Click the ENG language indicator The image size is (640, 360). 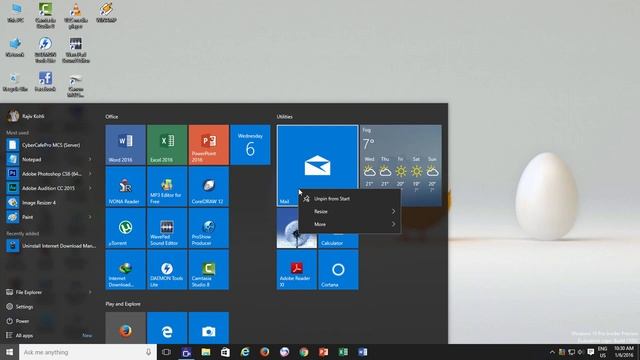(602, 352)
